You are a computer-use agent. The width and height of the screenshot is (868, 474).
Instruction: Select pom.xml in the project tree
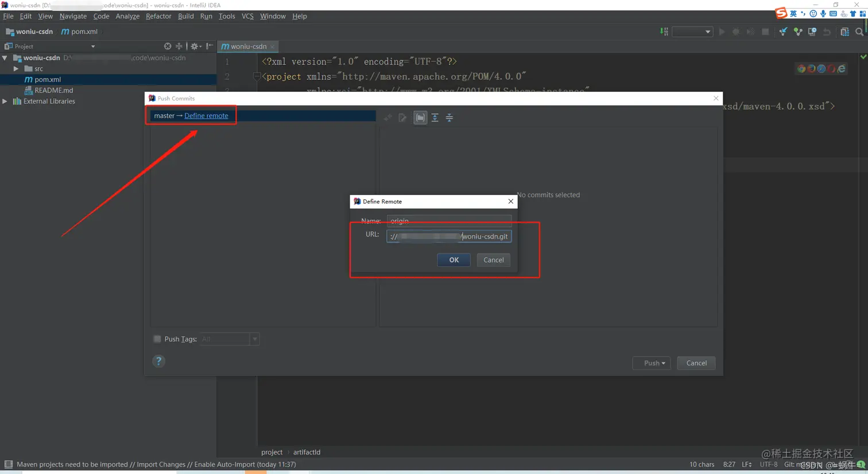(x=47, y=79)
